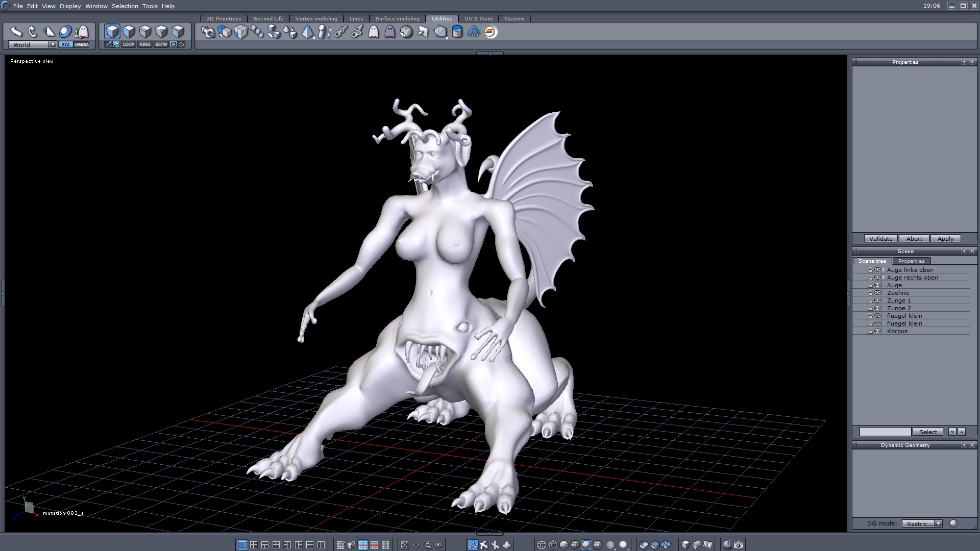Open the Selection menu

(x=125, y=6)
